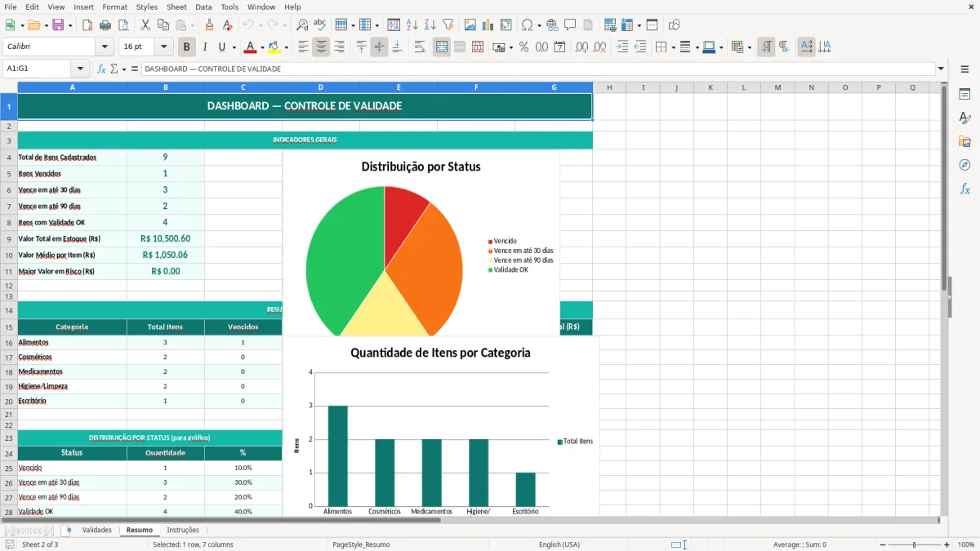Screen dimensions: 980x551
Task: Open the Font Color dropdown arrow
Action: [x=261, y=47]
